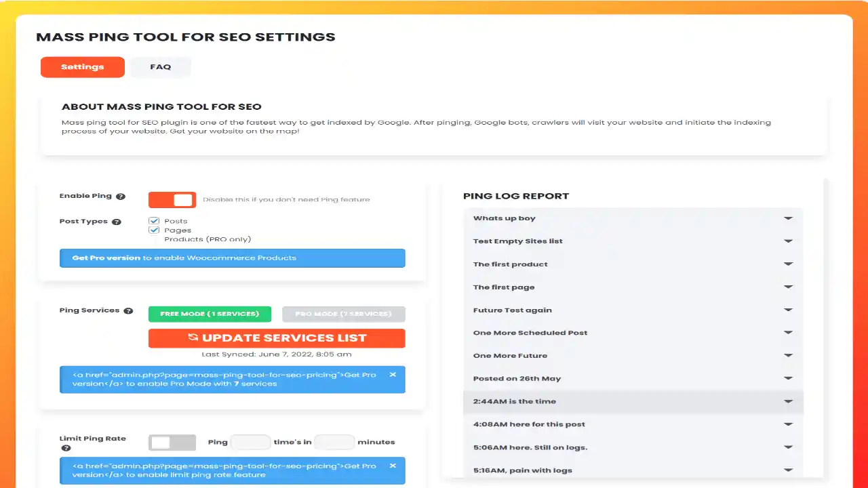Click the help icon beside Post Types
868x488 pixels.
tap(117, 222)
